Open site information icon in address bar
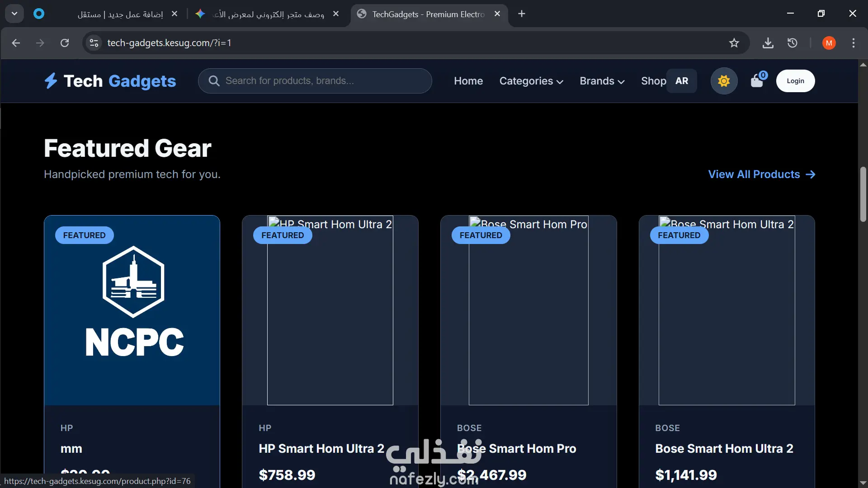 tap(94, 43)
